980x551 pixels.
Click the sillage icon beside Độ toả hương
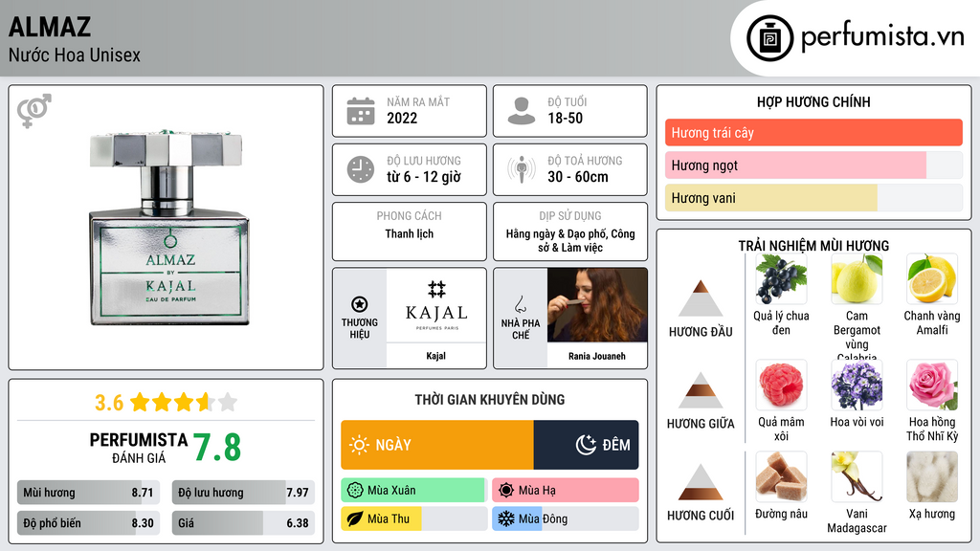522,169
